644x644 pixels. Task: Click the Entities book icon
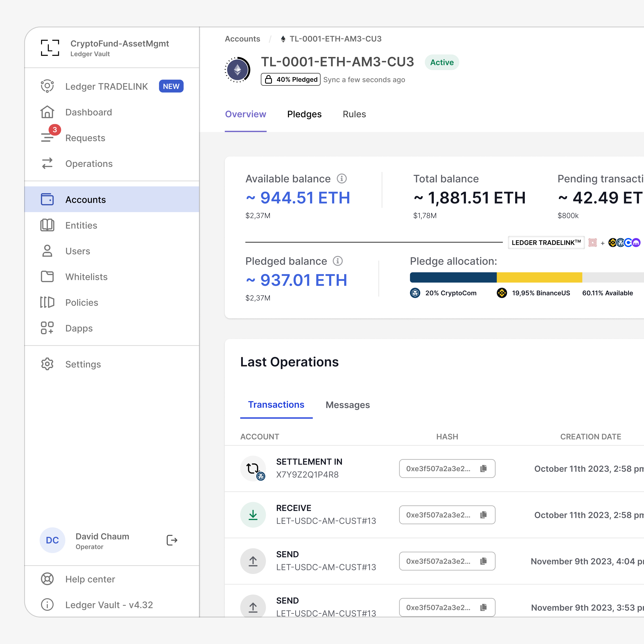click(x=47, y=225)
